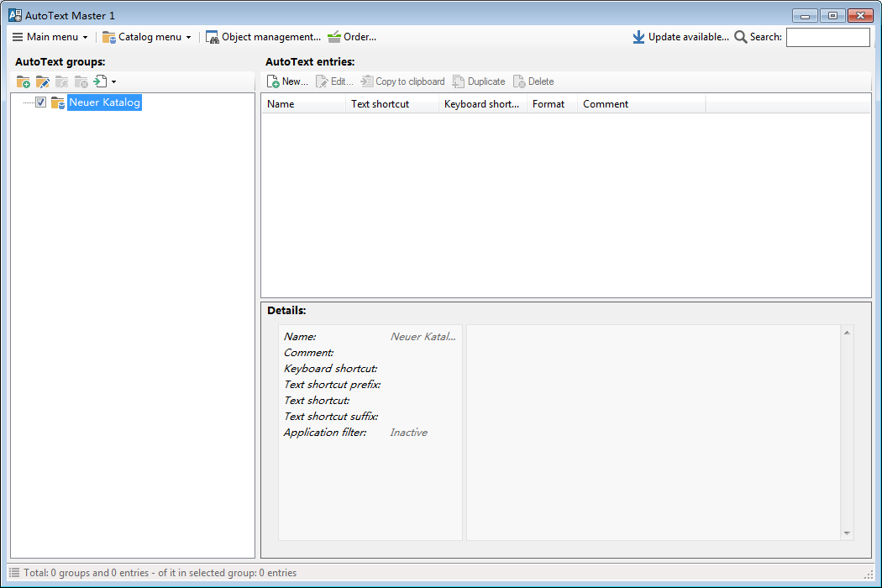
Task: Delete the selected group folder
Action: coord(81,82)
